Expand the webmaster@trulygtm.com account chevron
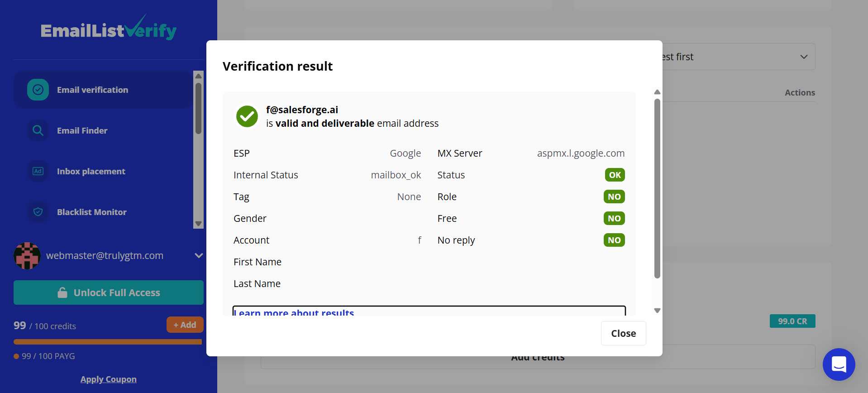Viewport: 868px width, 393px height. click(198, 255)
